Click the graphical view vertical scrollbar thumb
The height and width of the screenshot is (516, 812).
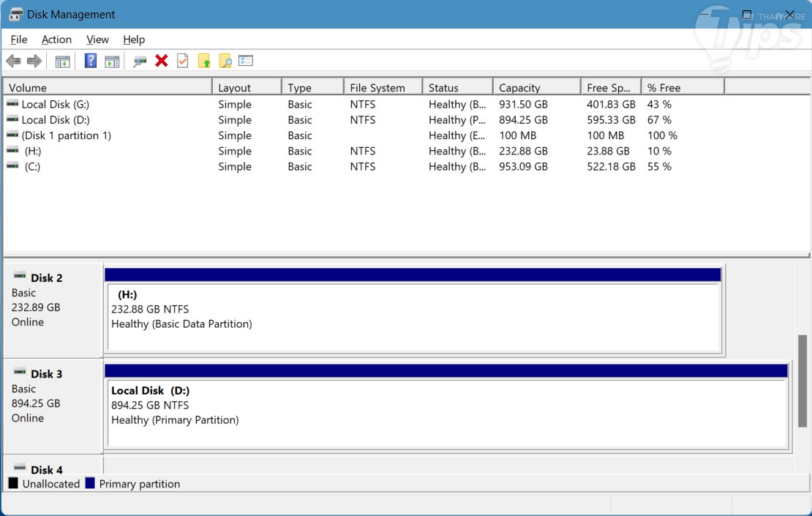coord(802,381)
